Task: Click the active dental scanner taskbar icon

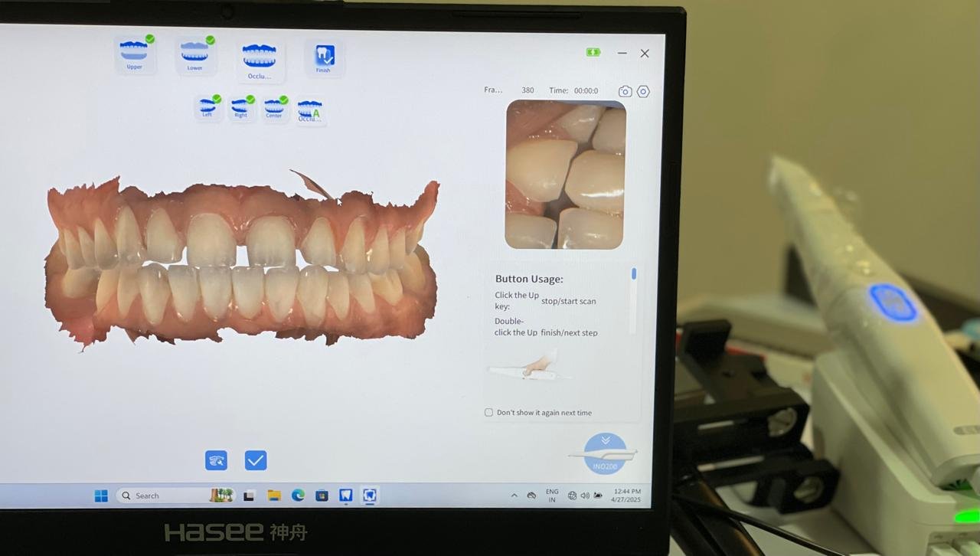Action: click(369, 495)
